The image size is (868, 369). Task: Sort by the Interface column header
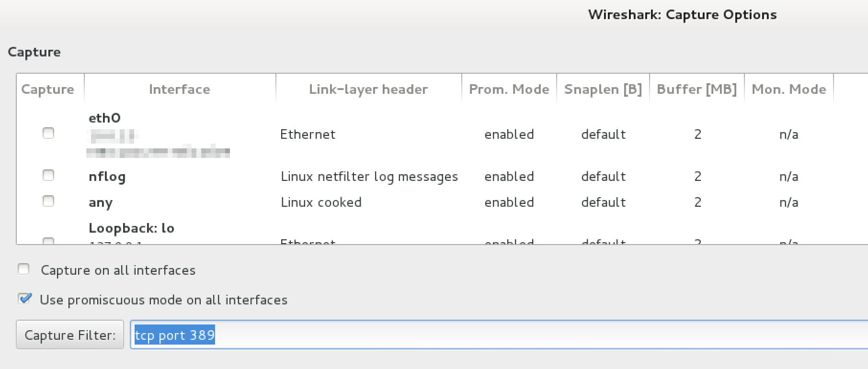(180, 89)
